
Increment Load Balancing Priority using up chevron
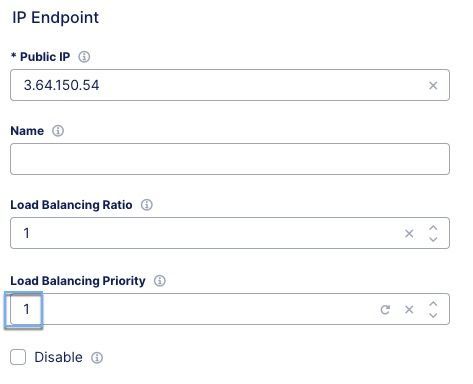click(433, 304)
